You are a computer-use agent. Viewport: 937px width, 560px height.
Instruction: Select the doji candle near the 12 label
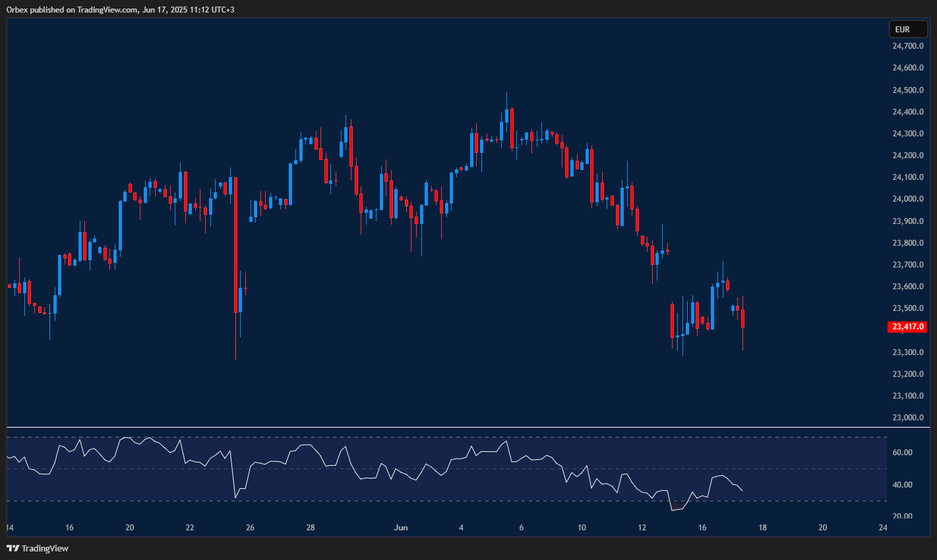point(667,250)
